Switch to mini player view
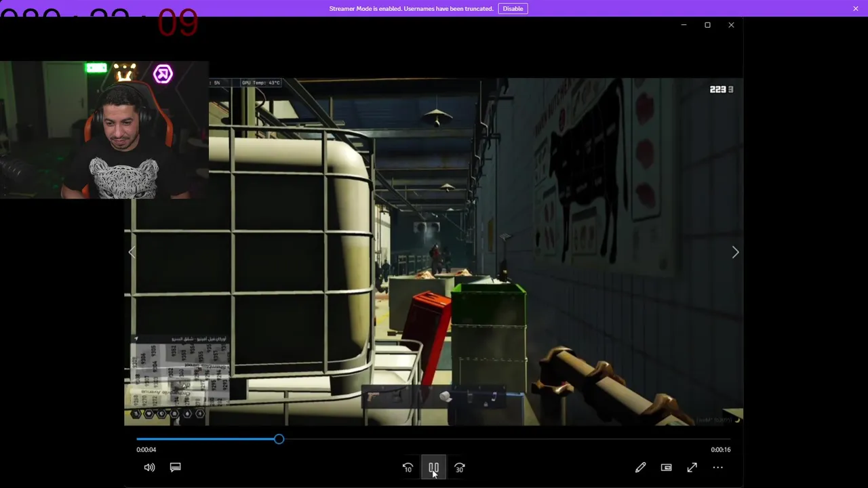Viewport: 868px width, 488px height. pos(666,468)
